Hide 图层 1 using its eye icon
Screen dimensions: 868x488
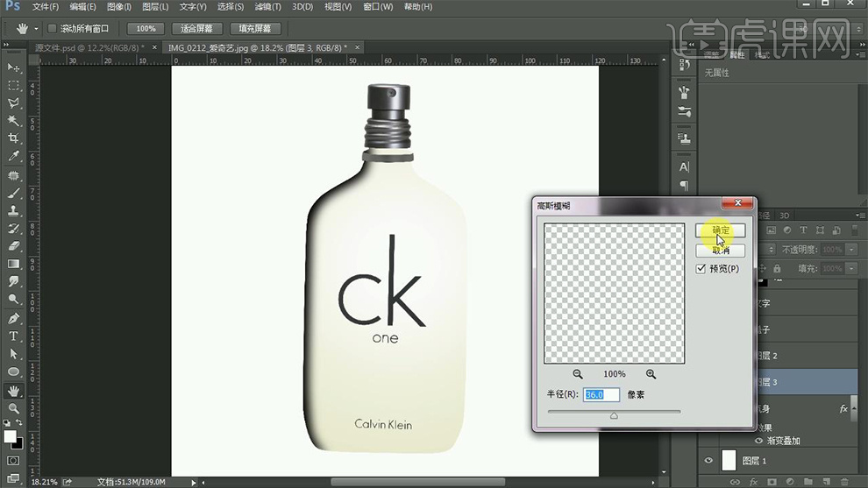pos(709,460)
